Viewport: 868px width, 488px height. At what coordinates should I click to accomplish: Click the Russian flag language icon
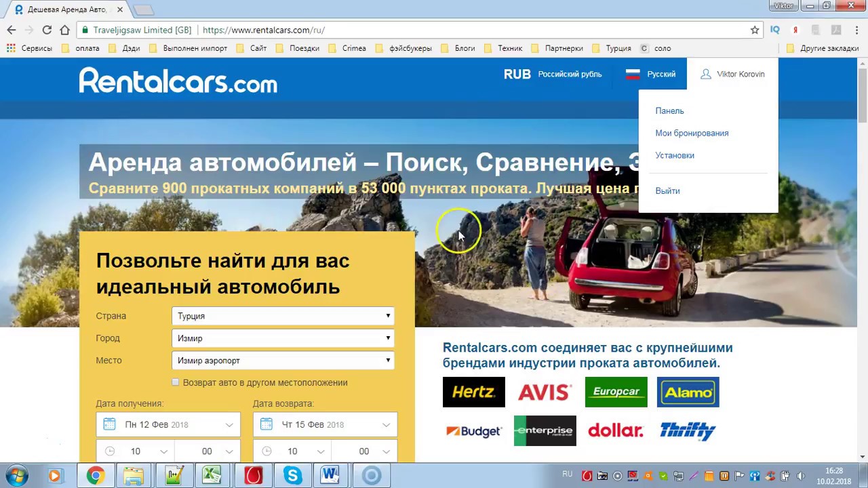(x=633, y=74)
